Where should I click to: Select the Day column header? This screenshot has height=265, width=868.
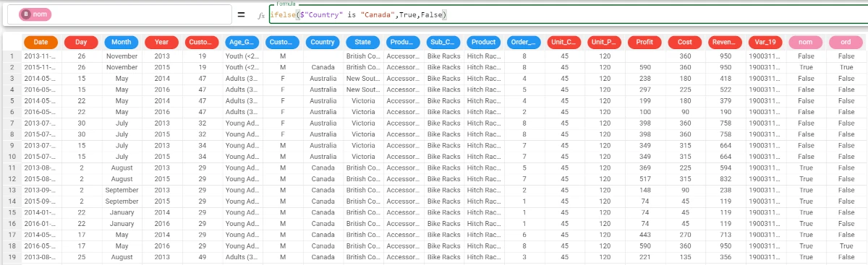(81, 42)
